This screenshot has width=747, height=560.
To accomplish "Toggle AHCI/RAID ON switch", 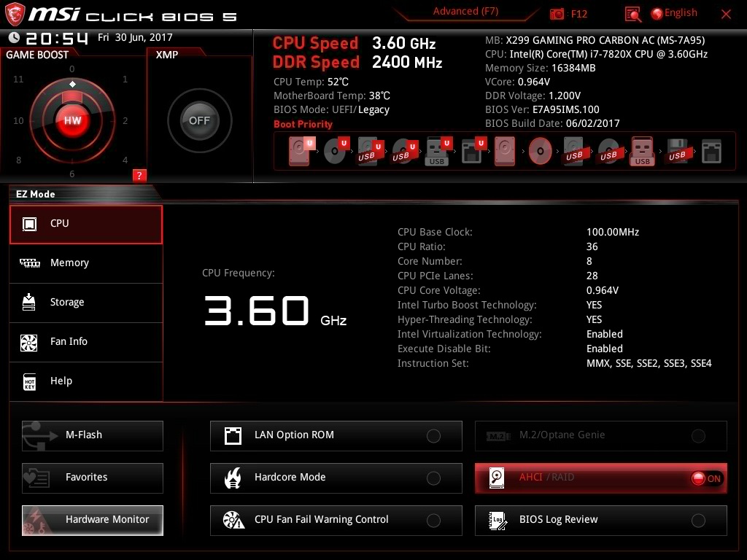I will 705,478.
